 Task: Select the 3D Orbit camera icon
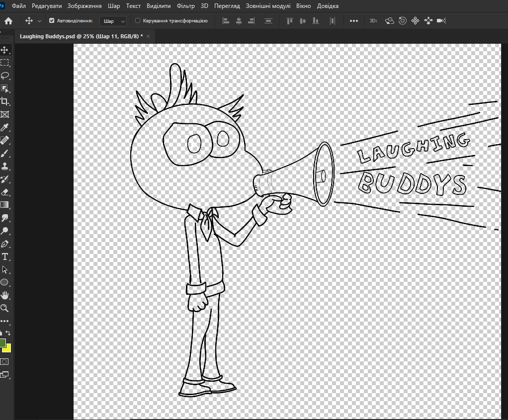click(389, 21)
